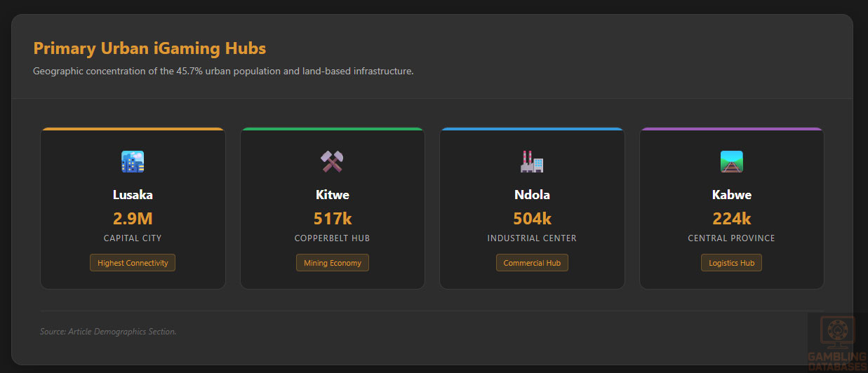
Task: Click the 517k population figure
Action: point(332,218)
